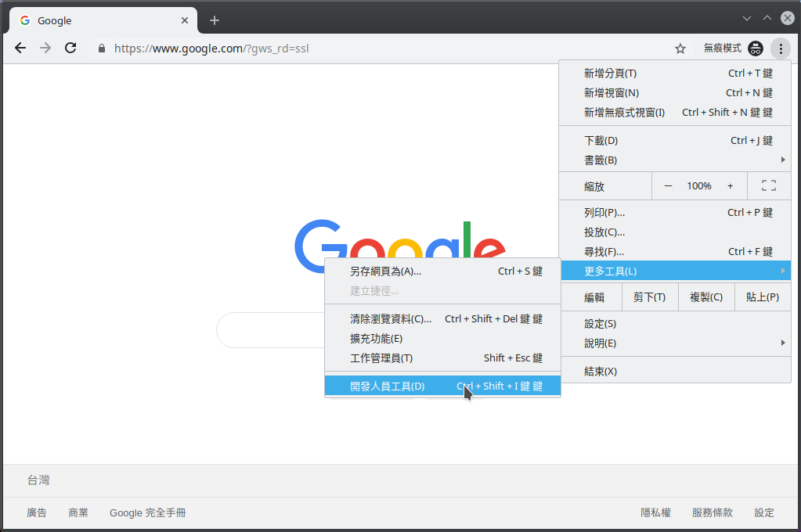The width and height of the screenshot is (801, 532).
Task: Click the reload page icon
Action: [70, 49]
